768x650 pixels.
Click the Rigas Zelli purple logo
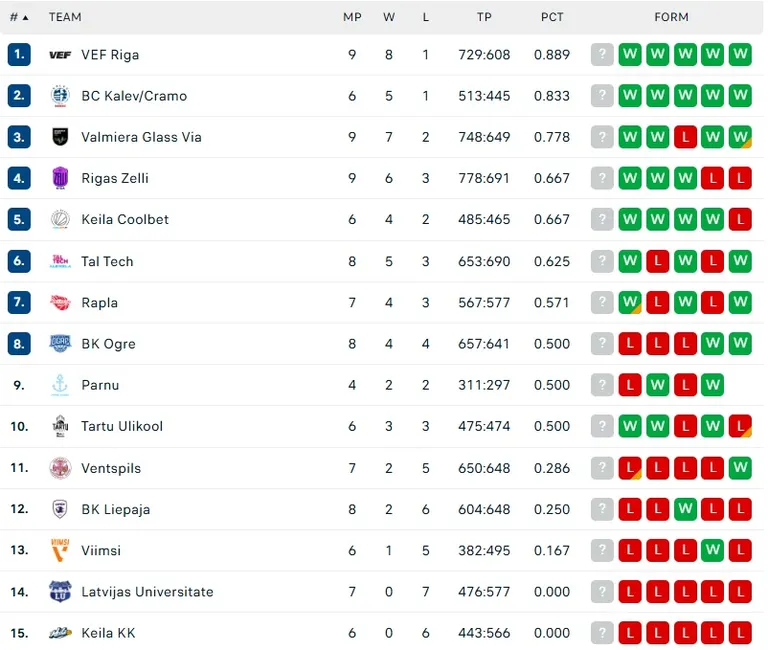[x=60, y=178]
